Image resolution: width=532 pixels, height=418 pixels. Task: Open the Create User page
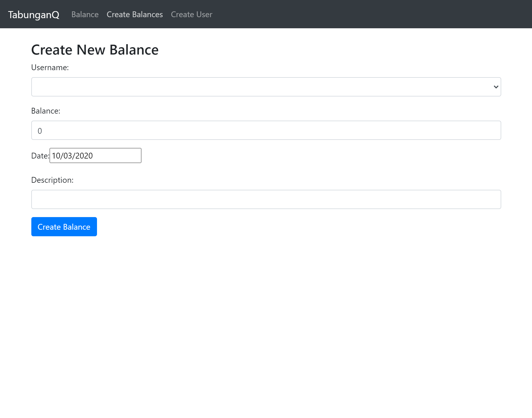191,14
